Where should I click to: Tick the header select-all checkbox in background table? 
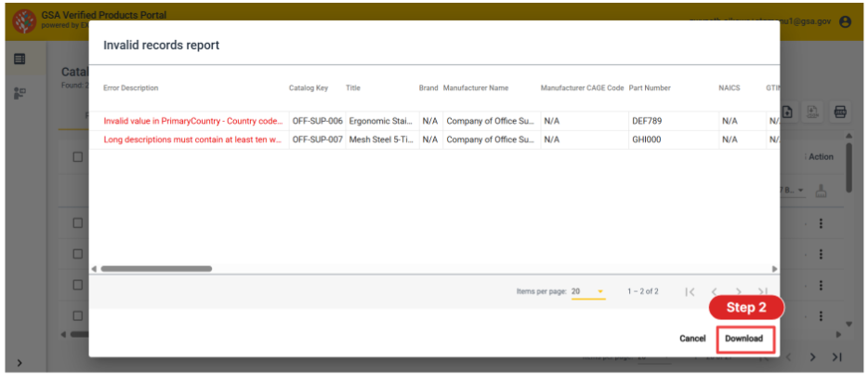pyautogui.click(x=78, y=156)
